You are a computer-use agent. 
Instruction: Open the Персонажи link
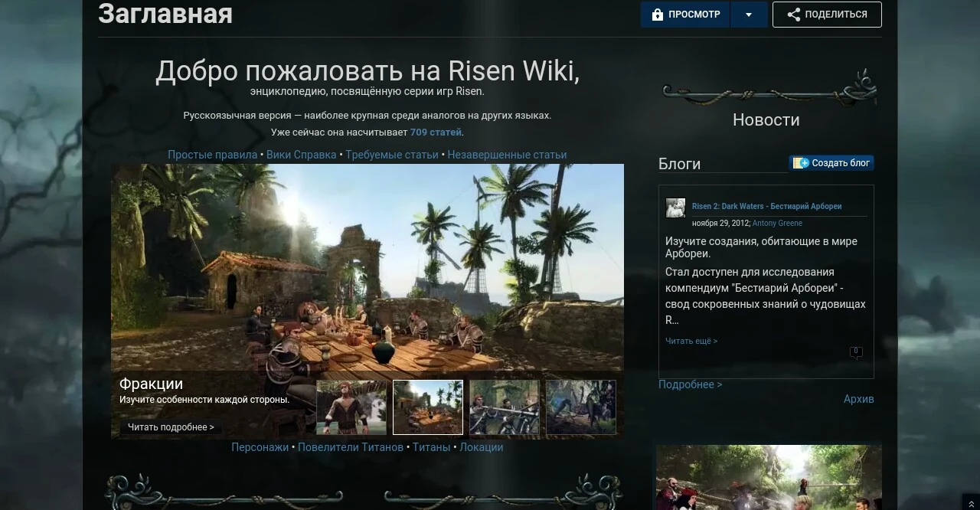[260, 447]
